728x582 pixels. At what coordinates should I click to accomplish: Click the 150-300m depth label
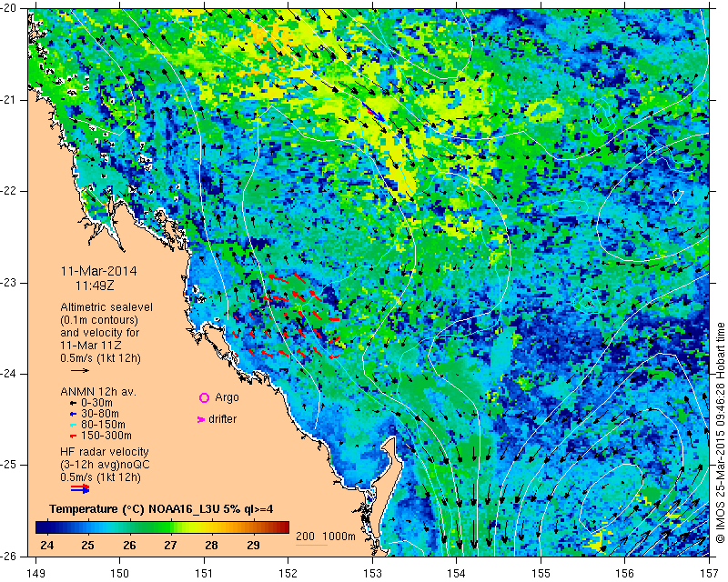pyautogui.click(x=106, y=436)
